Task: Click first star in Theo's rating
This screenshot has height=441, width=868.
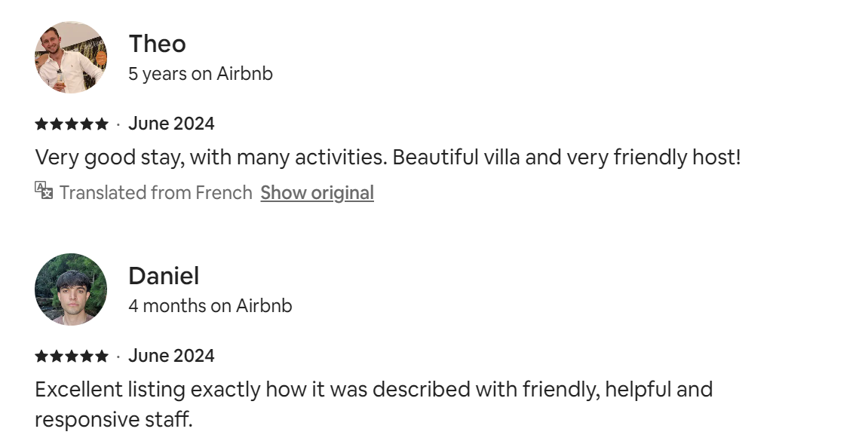Action: pos(41,124)
